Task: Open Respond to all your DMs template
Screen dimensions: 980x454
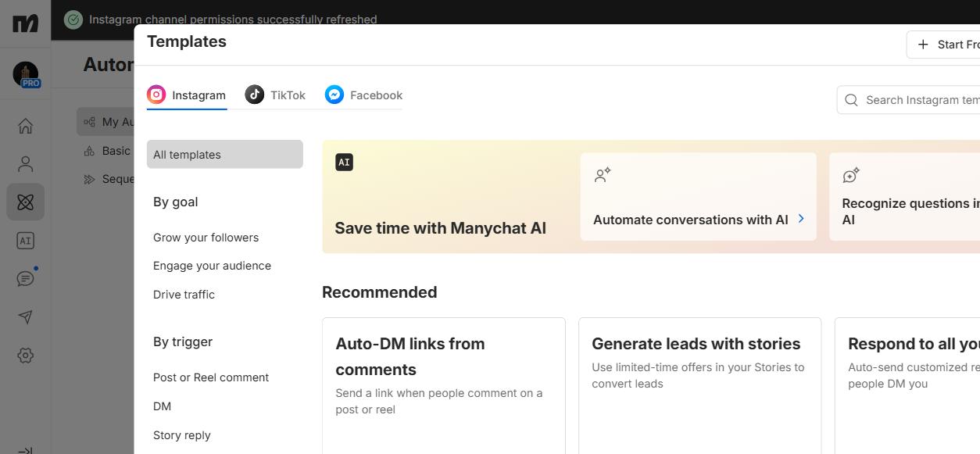Action: point(907,386)
